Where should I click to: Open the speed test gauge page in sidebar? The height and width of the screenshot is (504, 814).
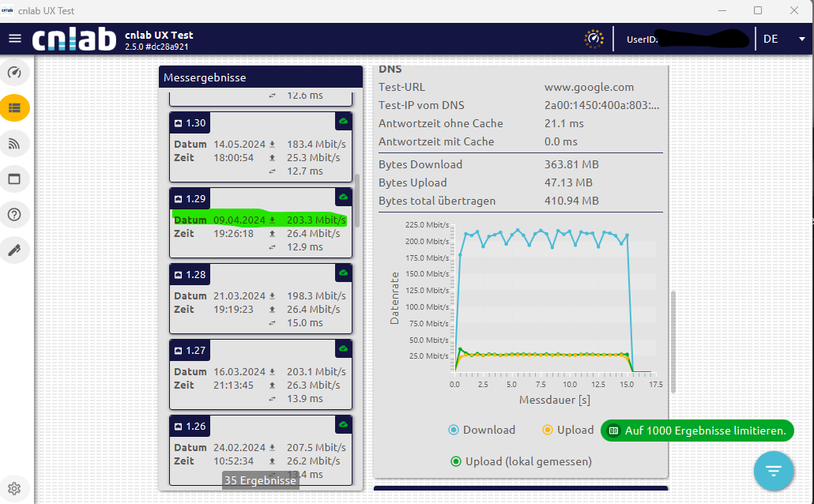pos(14,73)
